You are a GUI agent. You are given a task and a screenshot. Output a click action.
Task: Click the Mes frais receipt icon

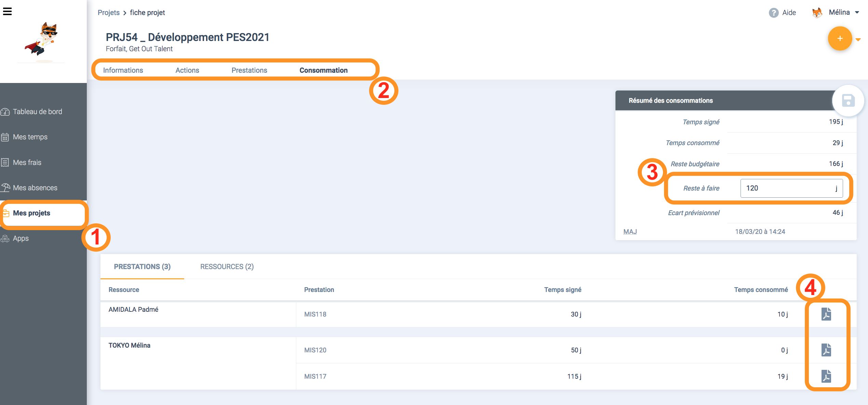coord(5,163)
